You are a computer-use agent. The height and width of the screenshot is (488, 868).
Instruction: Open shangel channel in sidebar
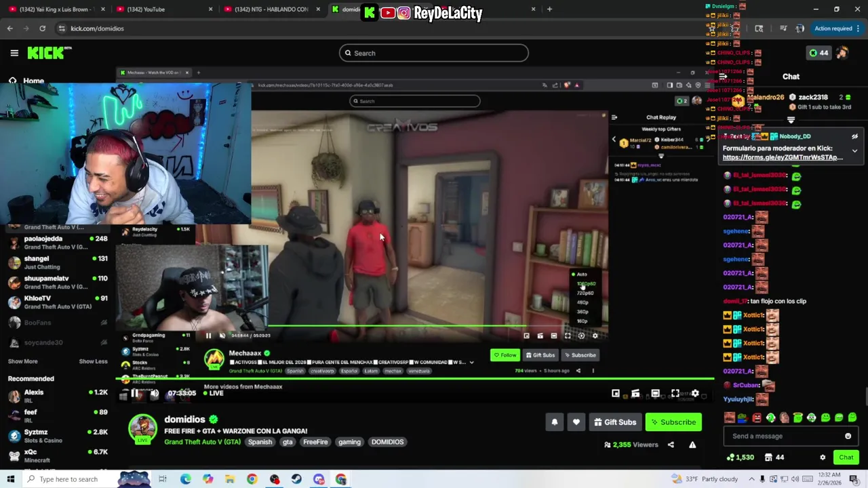(58, 262)
